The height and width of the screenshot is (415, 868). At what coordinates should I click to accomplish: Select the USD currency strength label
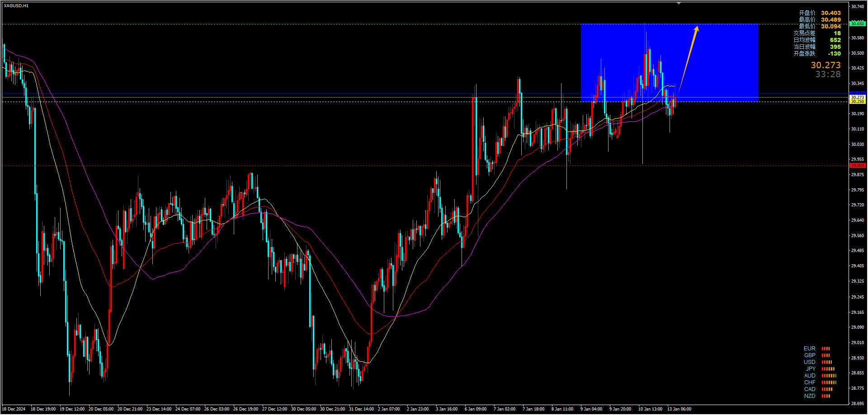click(809, 362)
